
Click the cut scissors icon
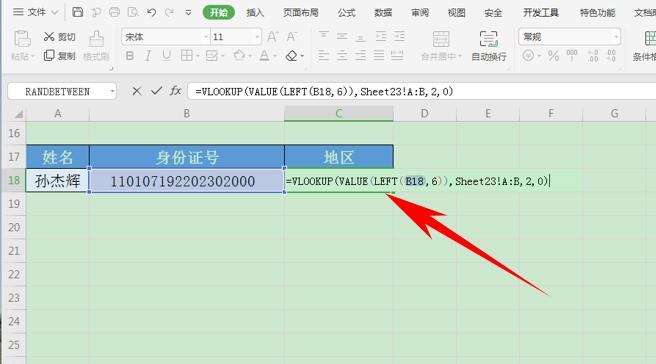pos(49,37)
